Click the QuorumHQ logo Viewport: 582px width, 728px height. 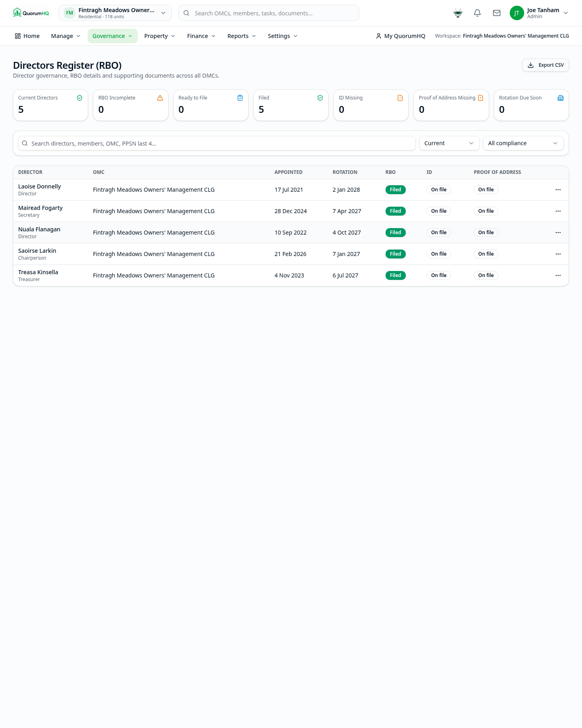pyautogui.click(x=31, y=13)
